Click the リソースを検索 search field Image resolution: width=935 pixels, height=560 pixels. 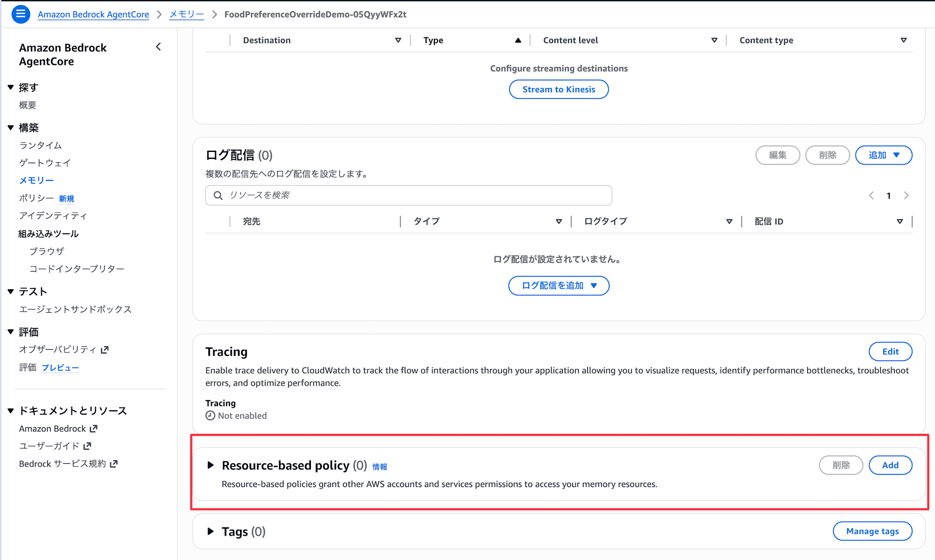(408, 195)
